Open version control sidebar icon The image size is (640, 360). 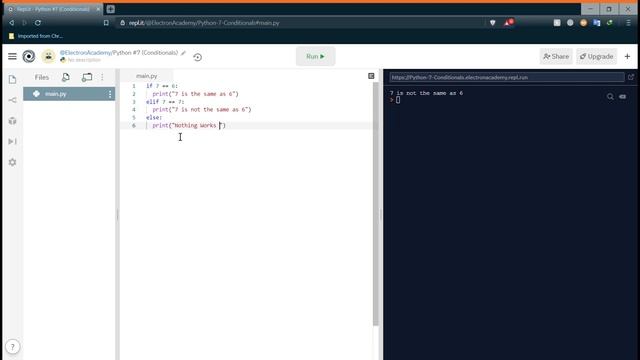click(12, 100)
